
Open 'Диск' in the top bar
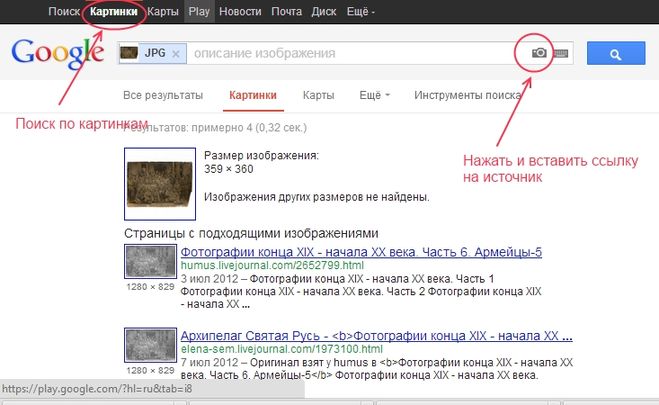(x=324, y=11)
